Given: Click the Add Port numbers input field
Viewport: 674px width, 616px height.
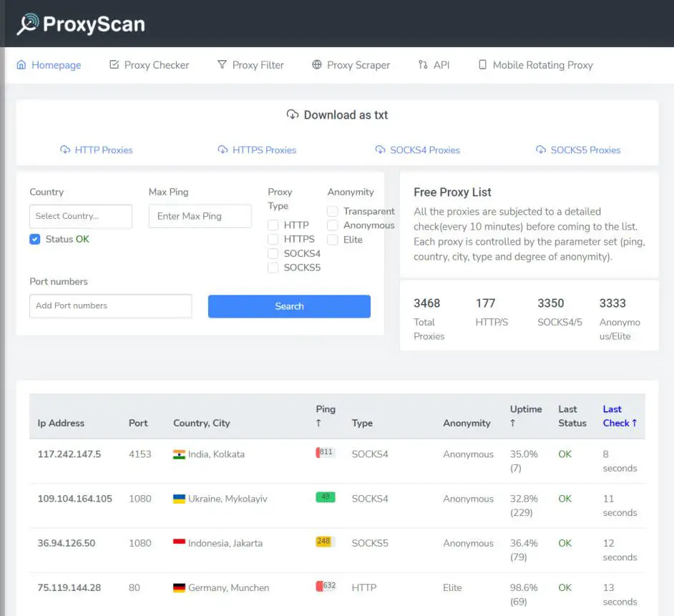Looking at the screenshot, I should pos(110,306).
